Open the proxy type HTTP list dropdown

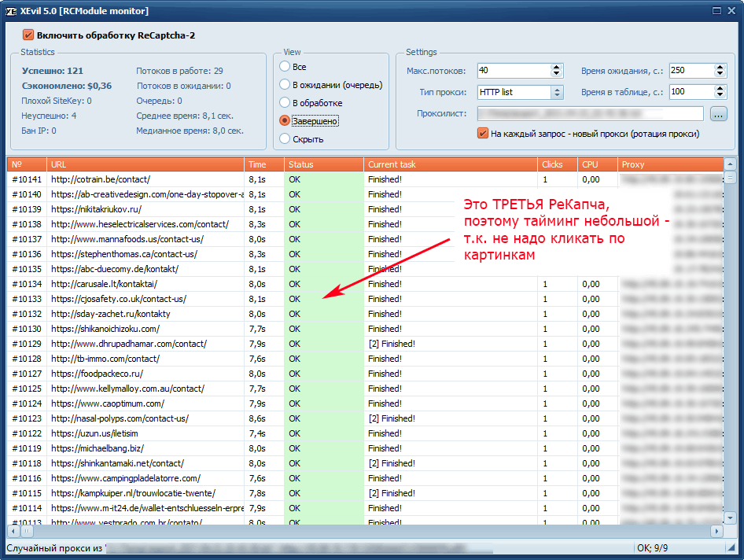(557, 92)
